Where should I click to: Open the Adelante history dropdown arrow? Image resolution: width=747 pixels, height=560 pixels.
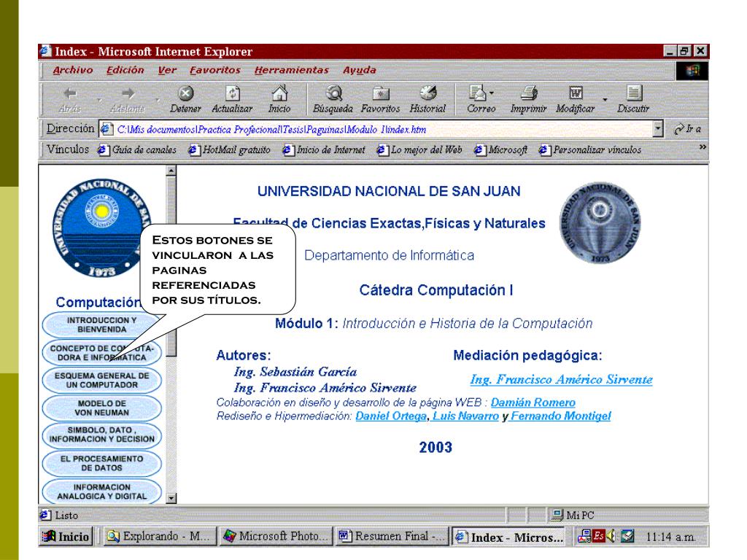[158, 100]
